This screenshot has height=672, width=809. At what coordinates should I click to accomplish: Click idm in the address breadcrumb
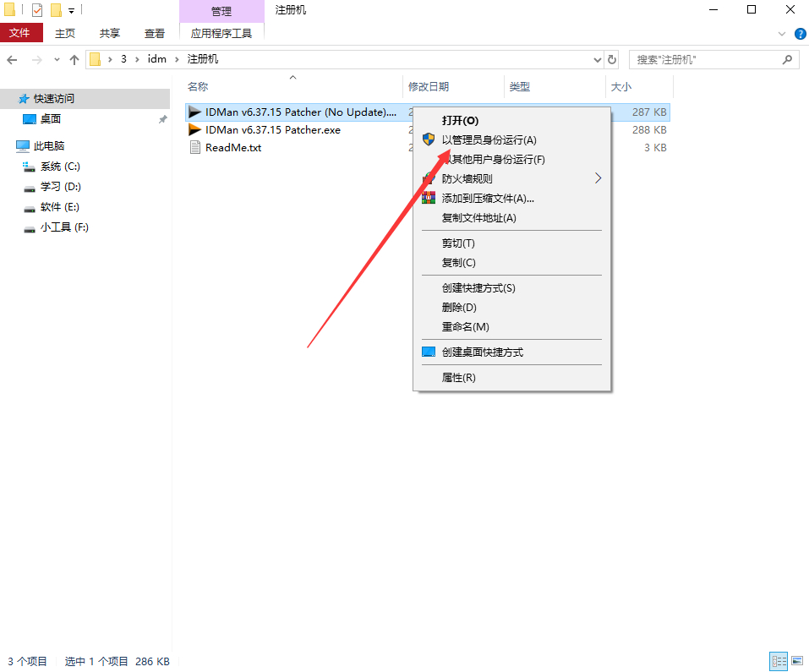(157, 59)
